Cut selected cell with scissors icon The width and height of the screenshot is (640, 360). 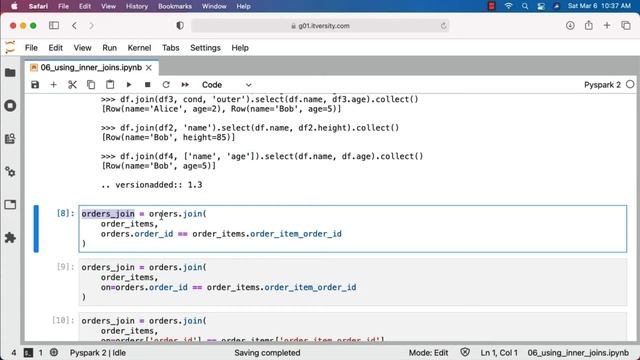pos(72,84)
